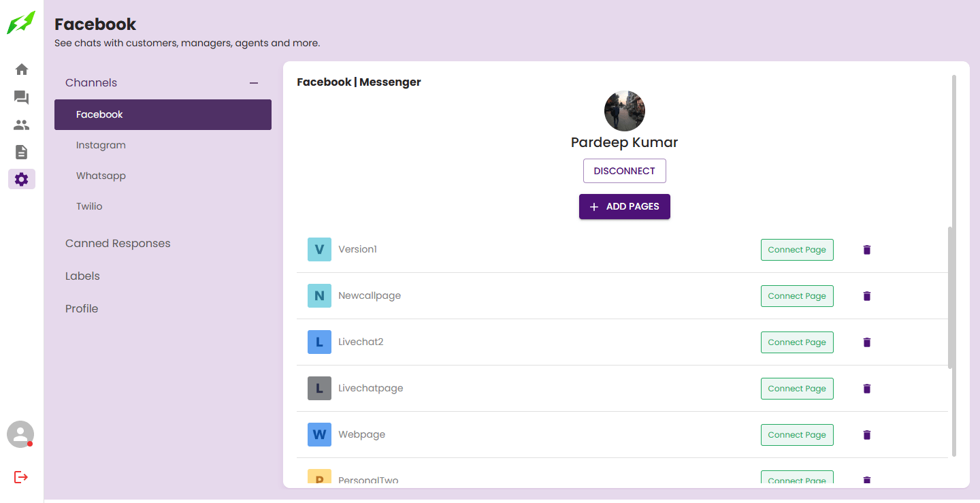
Task: Delete the Newcallpage page with trash icon
Action: click(867, 296)
